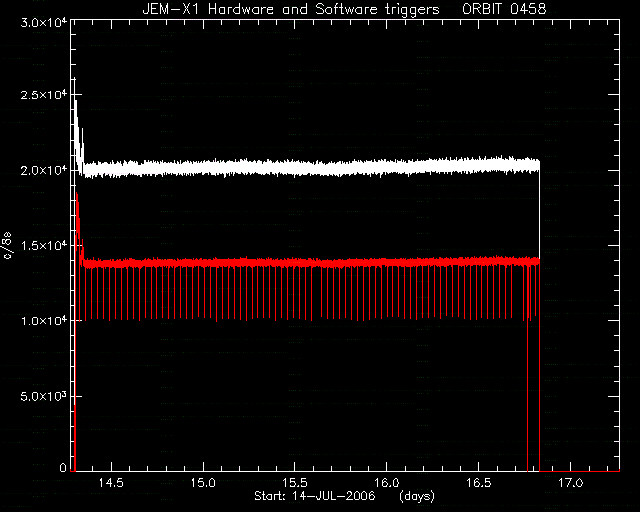The image size is (640, 512).
Task: Click the 16.5 x-axis tick label
Action: [x=478, y=483]
